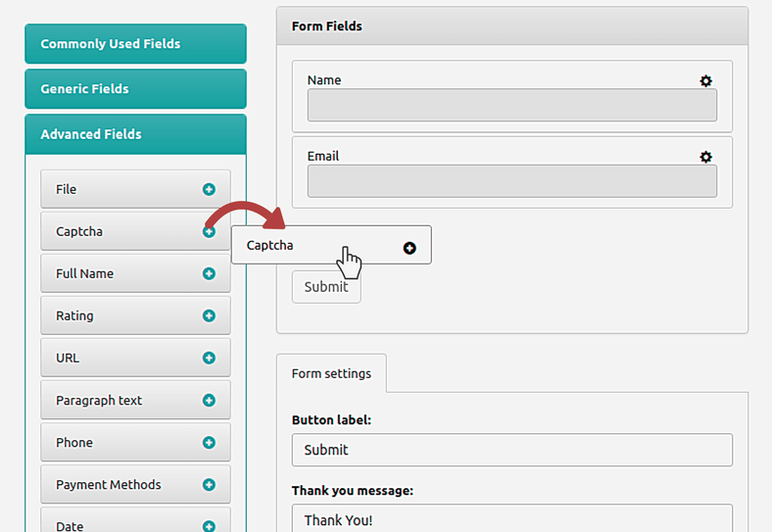This screenshot has width=772, height=532.
Task: Click plus icon on dragged Captcha item
Action: (x=410, y=248)
